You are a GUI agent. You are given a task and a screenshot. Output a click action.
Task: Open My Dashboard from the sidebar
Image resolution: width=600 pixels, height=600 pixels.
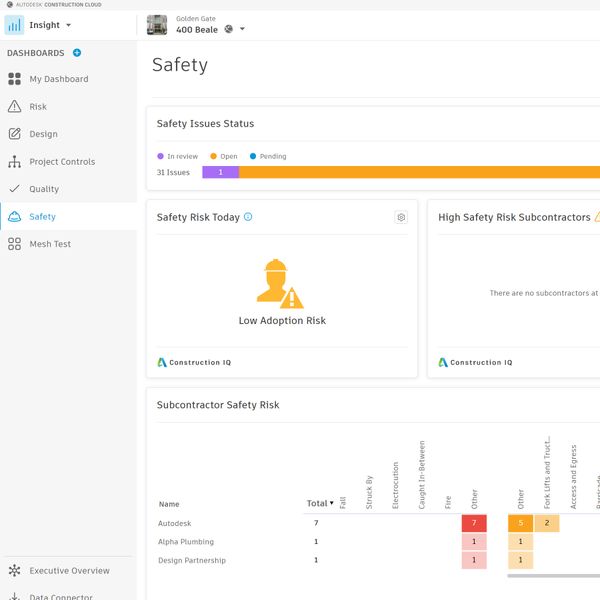pyautogui.click(x=58, y=79)
